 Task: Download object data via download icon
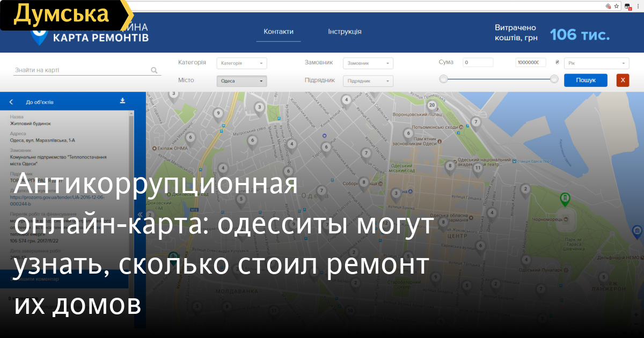122,101
